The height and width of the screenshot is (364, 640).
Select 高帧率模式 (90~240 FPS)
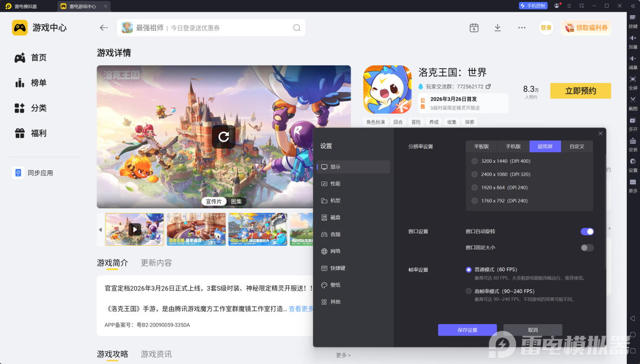[468, 291]
